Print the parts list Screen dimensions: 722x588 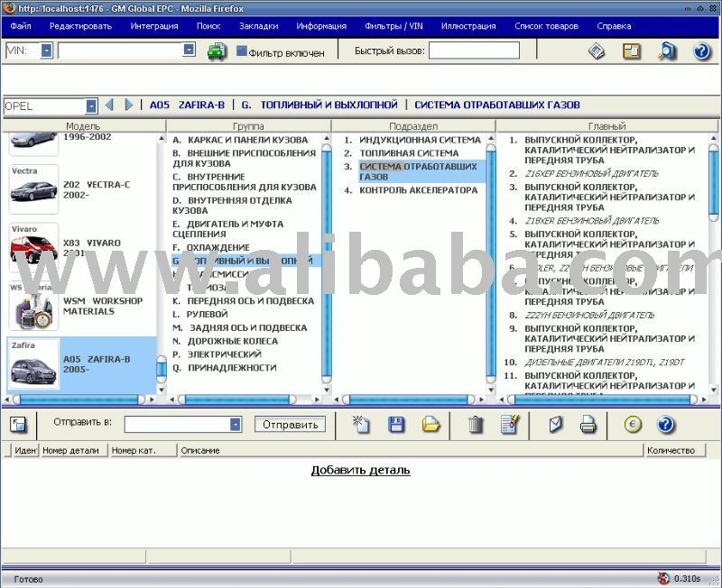pos(588,424)
